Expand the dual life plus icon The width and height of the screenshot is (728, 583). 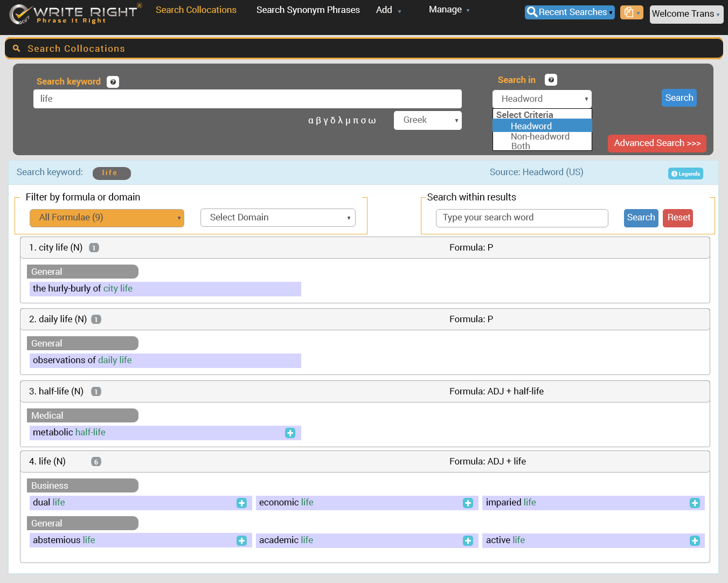(x=241, y=503)
